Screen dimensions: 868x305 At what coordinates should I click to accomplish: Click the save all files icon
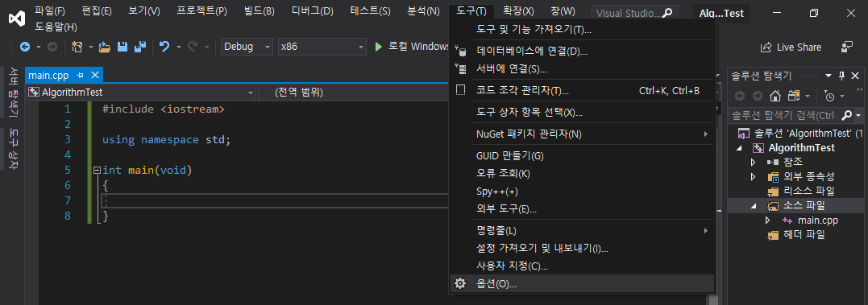(x=140, y=47)
